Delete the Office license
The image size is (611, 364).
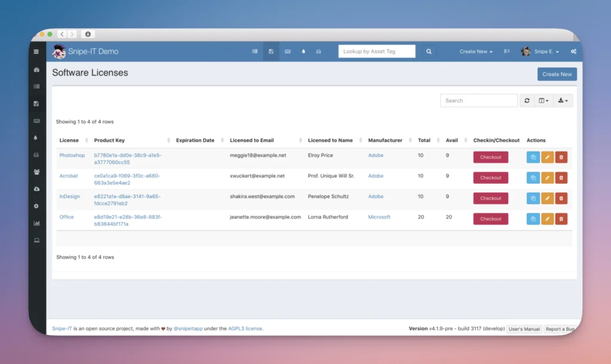pyautogui.click(x=561, y=219)
